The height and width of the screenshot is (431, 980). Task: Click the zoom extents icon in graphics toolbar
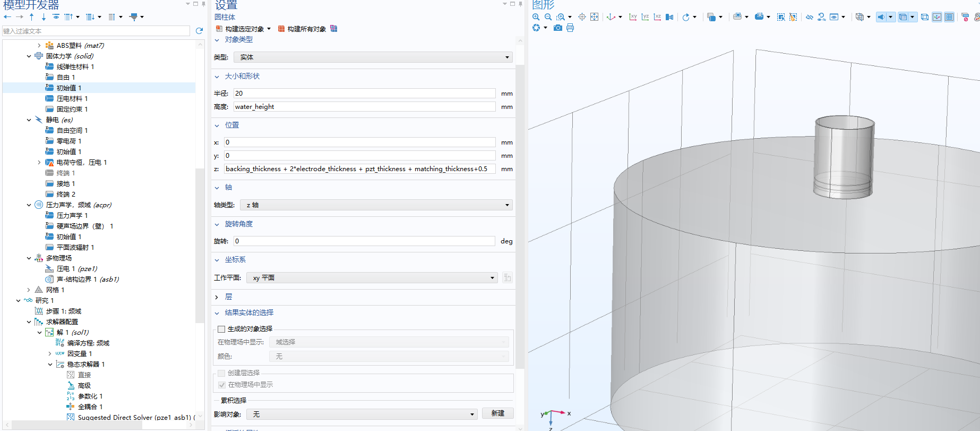pos(594,17)
